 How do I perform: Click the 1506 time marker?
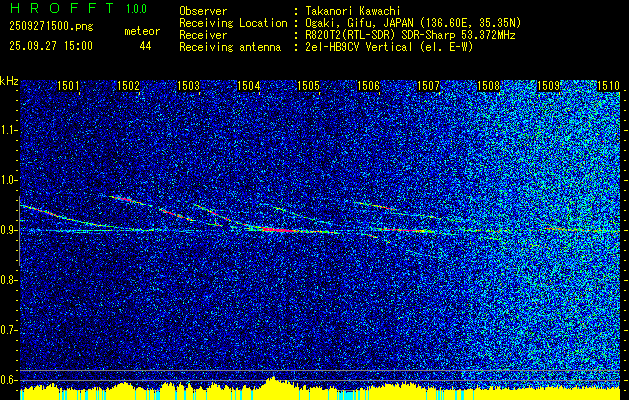368,85
